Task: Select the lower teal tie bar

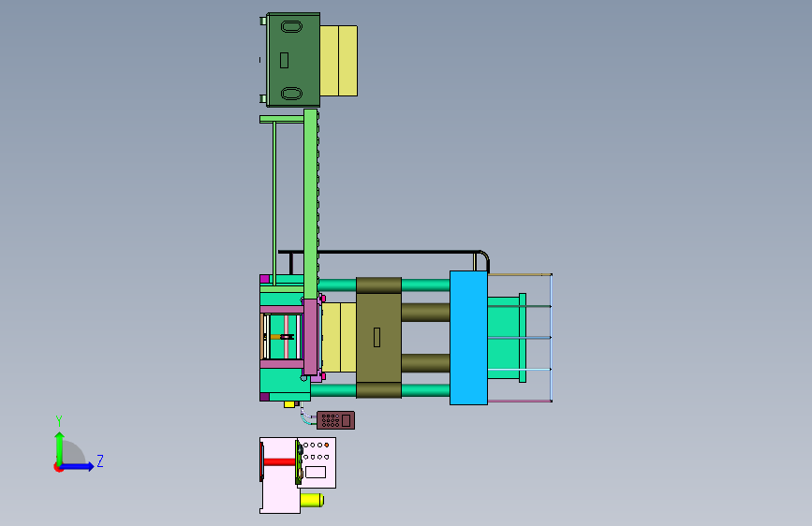Action: pyautogui.click(x=426, y=390)
